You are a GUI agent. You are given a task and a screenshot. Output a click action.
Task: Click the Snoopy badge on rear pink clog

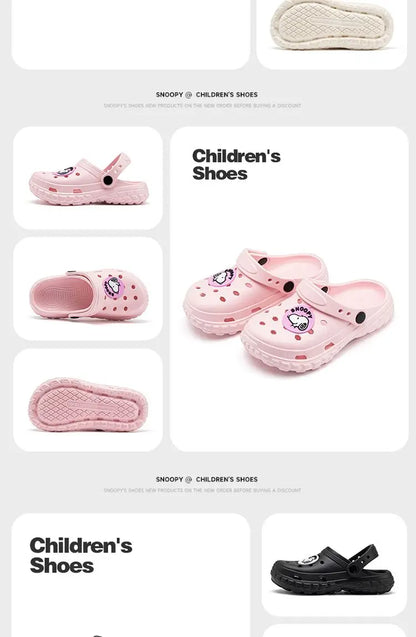point(222,277)
